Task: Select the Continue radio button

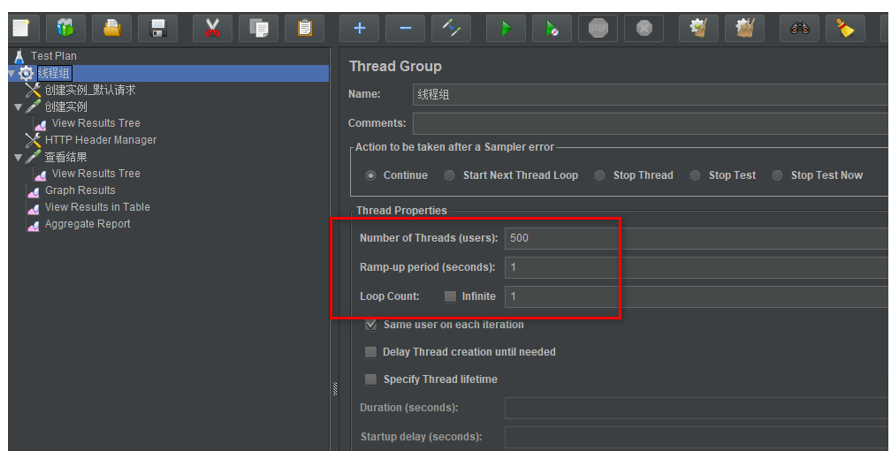Action: pos(371,175)
